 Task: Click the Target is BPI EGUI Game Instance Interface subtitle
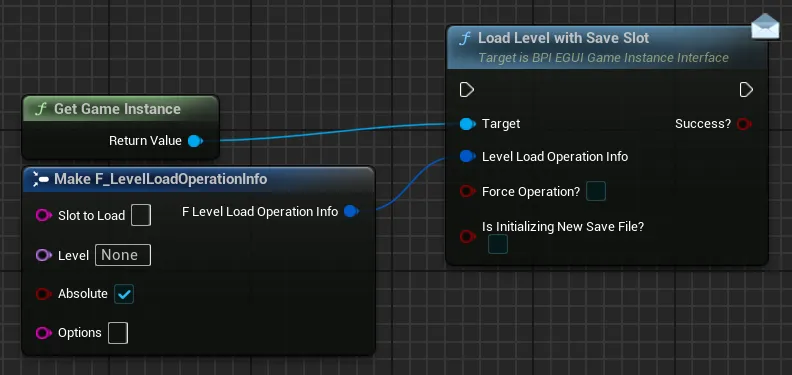(604, 58)
